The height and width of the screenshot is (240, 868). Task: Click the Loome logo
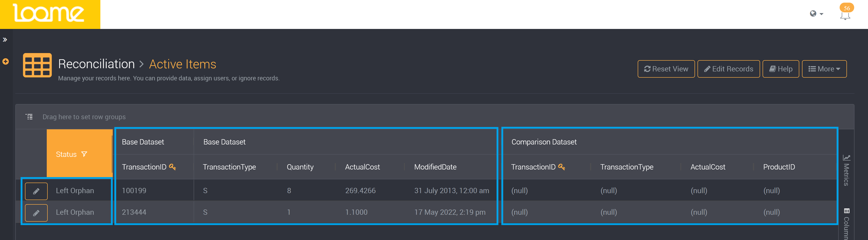[x=49, y=14]
